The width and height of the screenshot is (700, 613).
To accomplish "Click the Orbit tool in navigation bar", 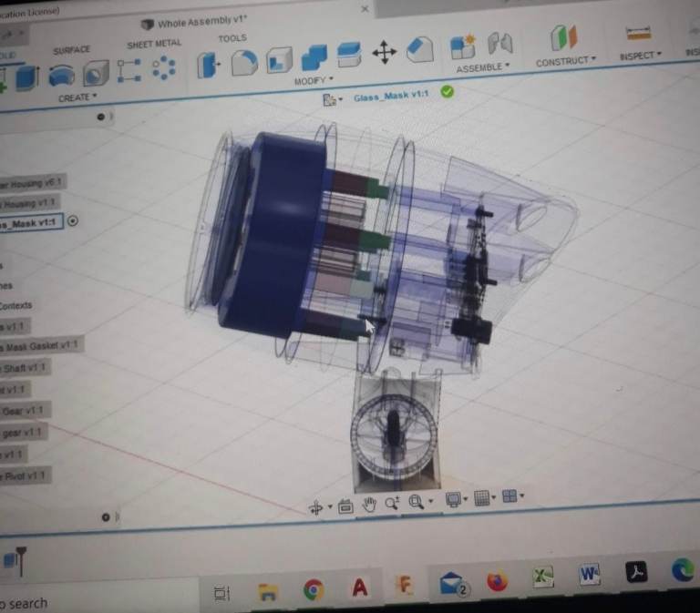I will point(316,507).
